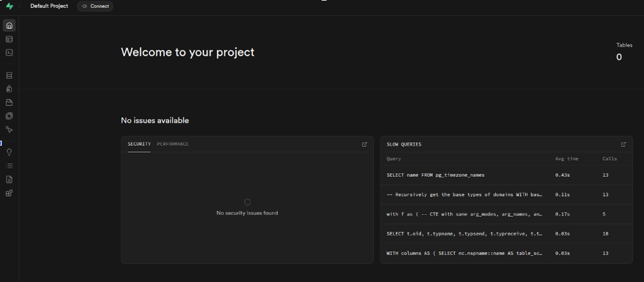Open the Realtime cursor icon
The image size is (644, 282).
9,130
